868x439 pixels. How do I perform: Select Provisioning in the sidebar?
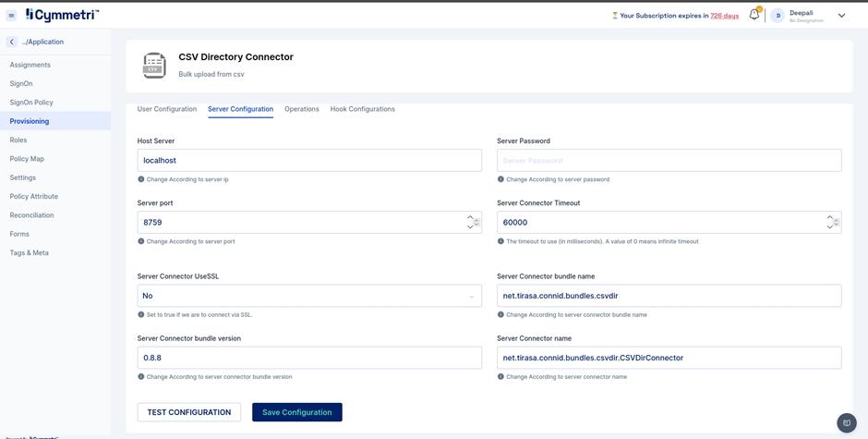[55, 121]
